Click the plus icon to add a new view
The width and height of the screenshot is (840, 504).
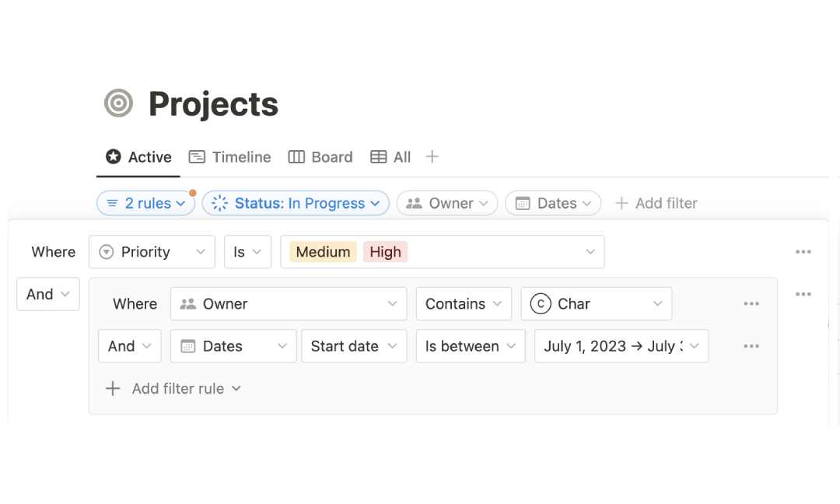click(432, 156)
